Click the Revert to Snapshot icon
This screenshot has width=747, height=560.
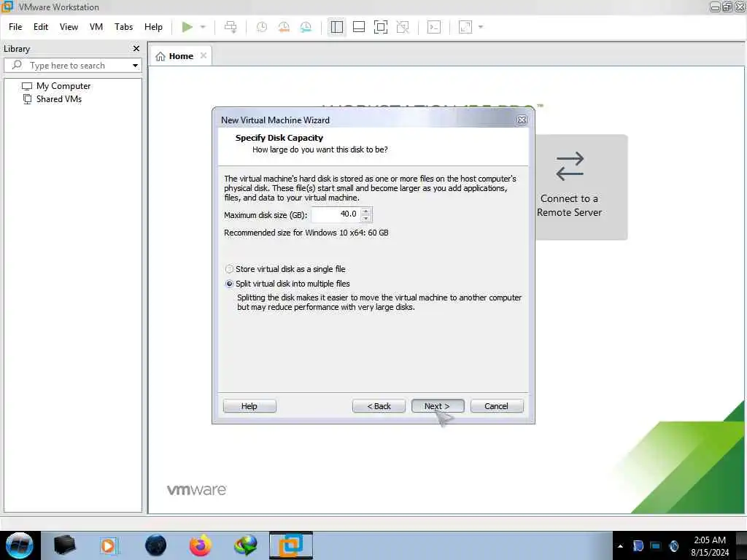point(284,27)
